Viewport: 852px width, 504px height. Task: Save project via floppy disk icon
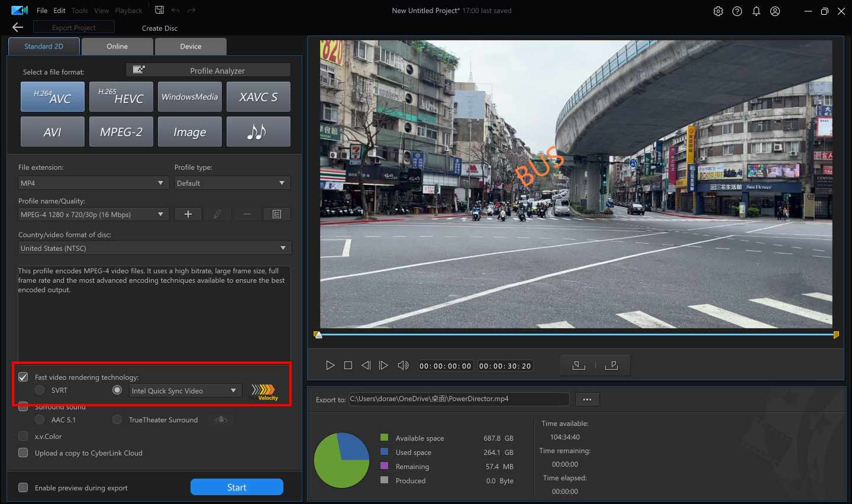pos(159,10)
